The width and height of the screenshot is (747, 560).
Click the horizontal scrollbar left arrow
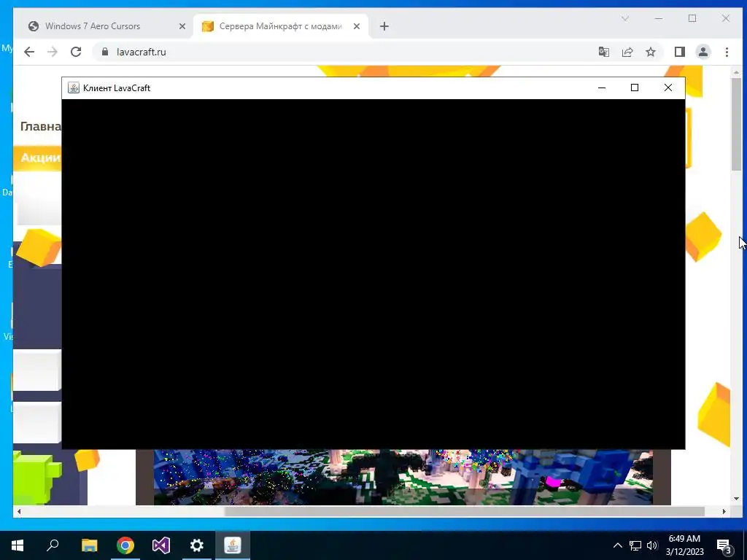point(19,511)
